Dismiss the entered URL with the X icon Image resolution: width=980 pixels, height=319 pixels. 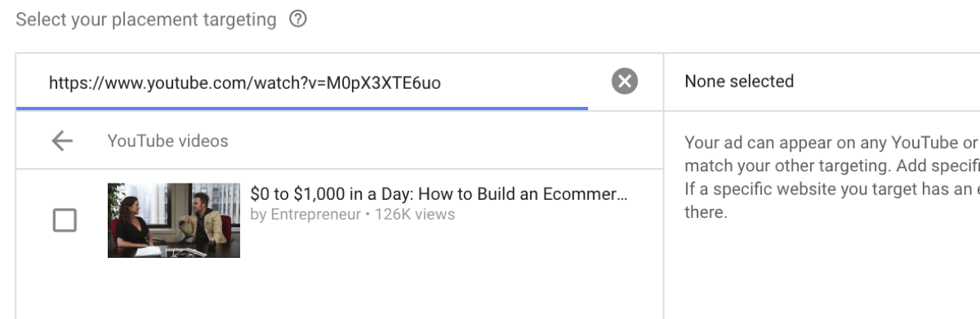pyautogui.click(x=625, y=82)
